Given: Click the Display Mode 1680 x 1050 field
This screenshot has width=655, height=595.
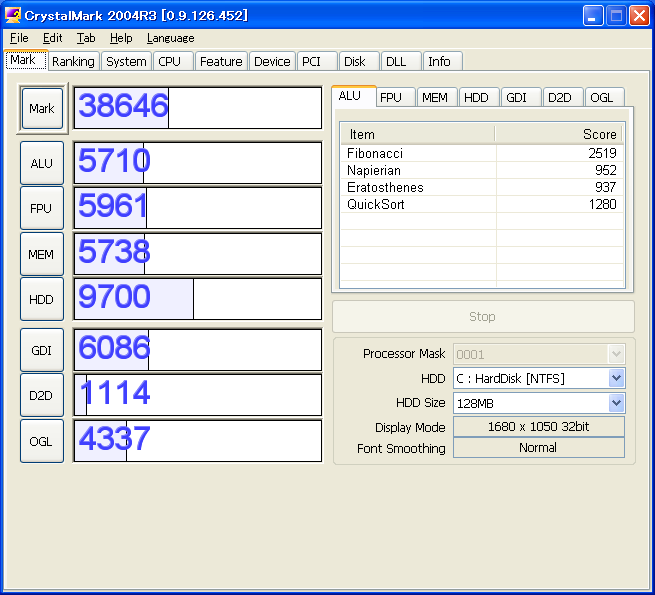Looking at the screenshot, I should click(x=539, y=427).
